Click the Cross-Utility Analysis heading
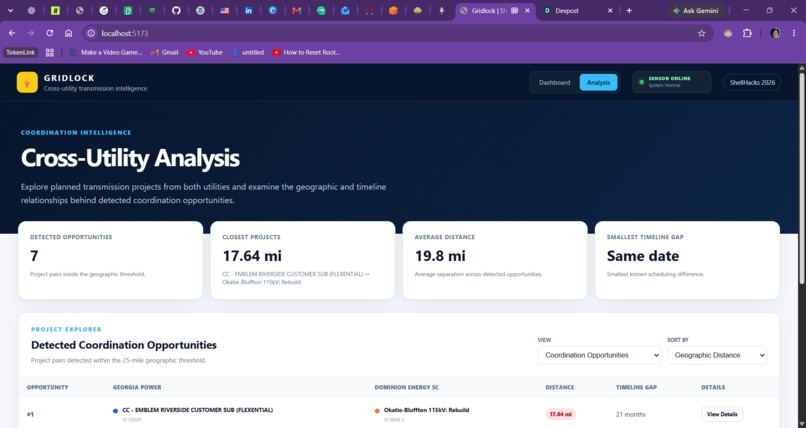Screen dimensions: 806x428 click(x=130, y=158)
